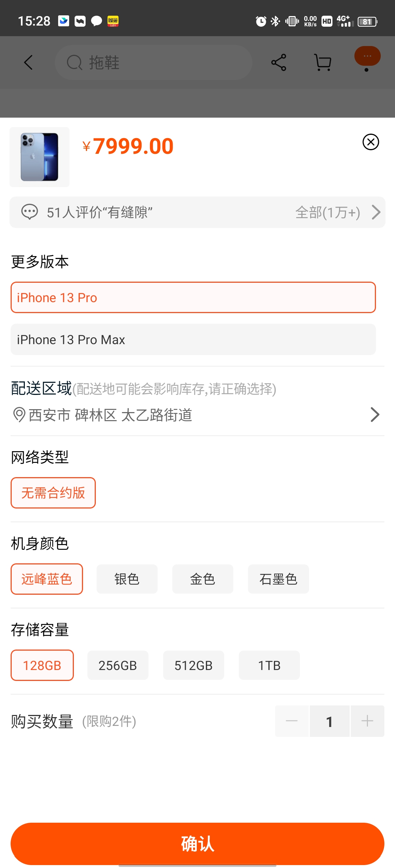The width and height of the screenshot is (395, 868).
Task: Tap the back arrow icon
Action: (x=28, y=62)
